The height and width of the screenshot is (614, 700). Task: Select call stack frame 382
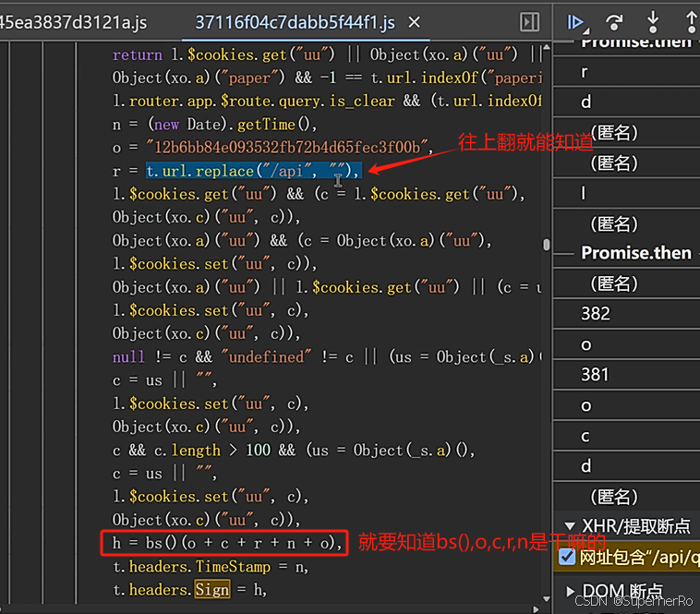626,314
